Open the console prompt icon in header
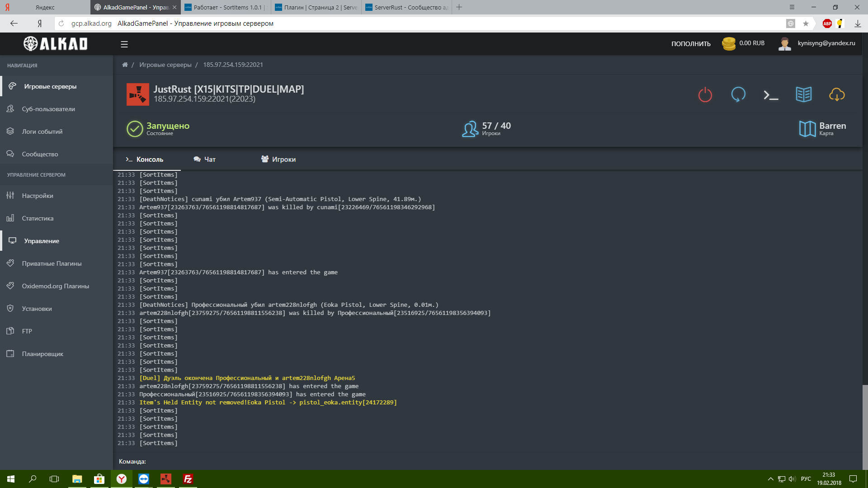The image size is (868, 488). (771, 95)
